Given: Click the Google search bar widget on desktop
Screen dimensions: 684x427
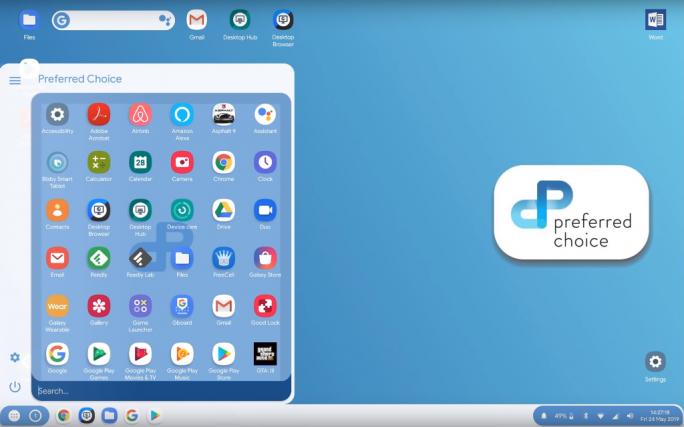Looking at the screenshot, I should (x=113, y=20).
